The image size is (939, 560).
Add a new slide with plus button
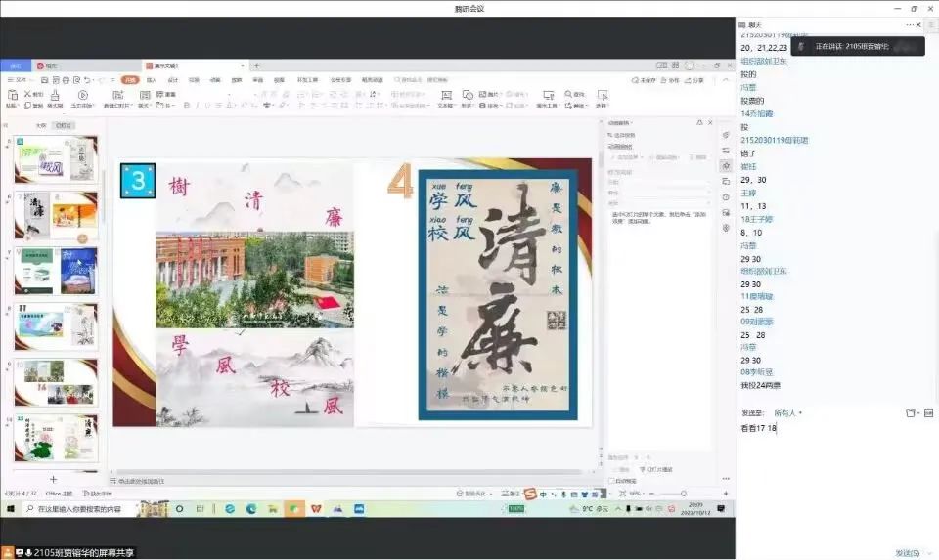[x=53, y=480]
